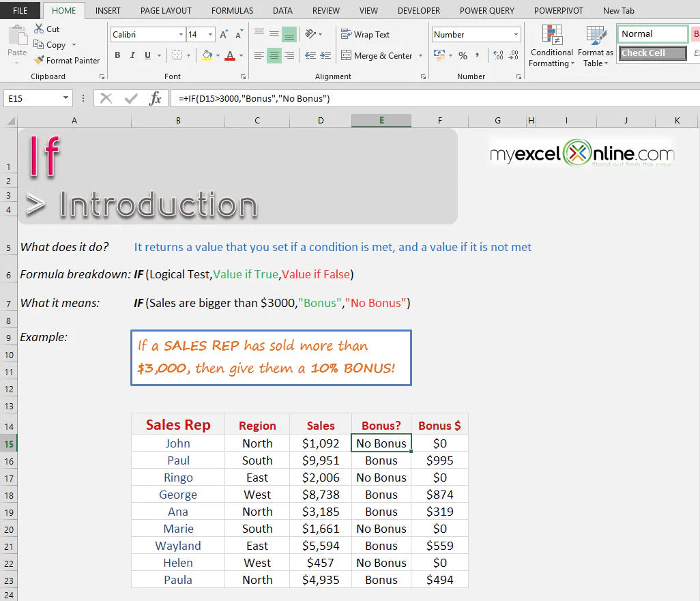Toggle Bold formatting
The width and height of the screenshot is (700, 601).
tap(117, 56)
